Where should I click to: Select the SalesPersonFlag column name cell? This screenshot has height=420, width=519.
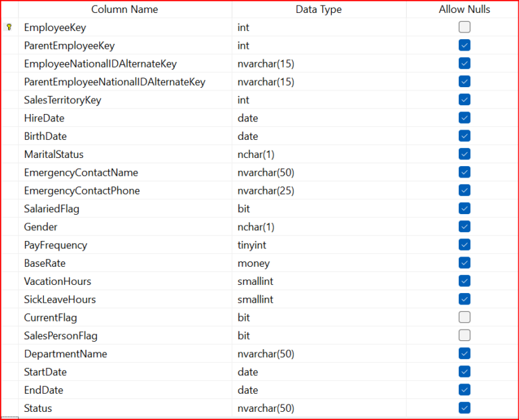tap(125, 336)
